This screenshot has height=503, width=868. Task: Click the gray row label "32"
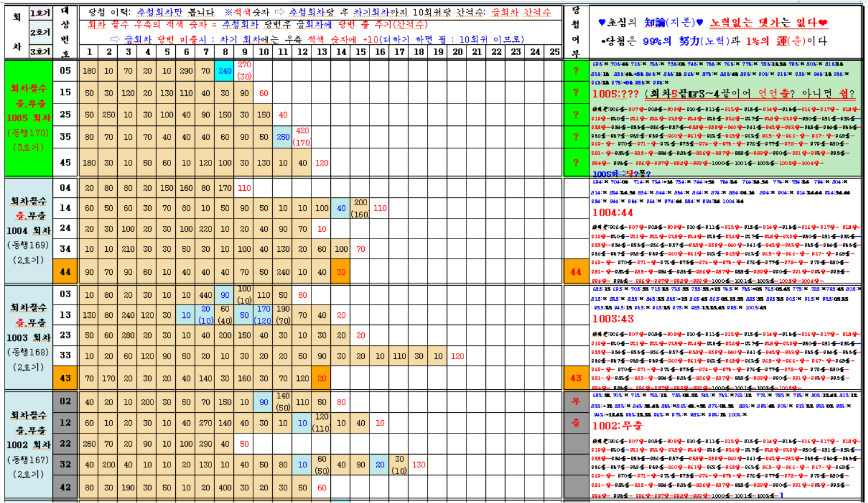(x=65, y=464)
